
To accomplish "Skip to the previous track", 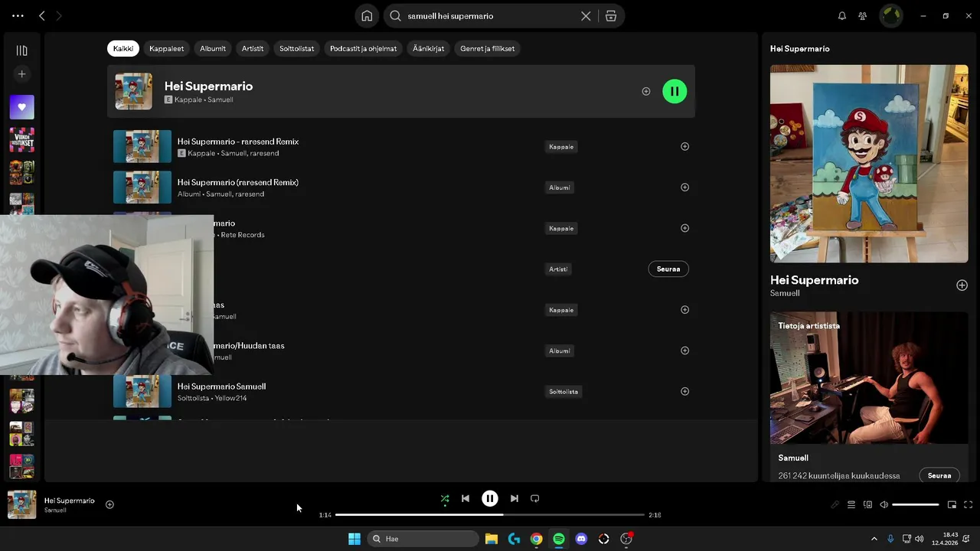I will 465,498.
